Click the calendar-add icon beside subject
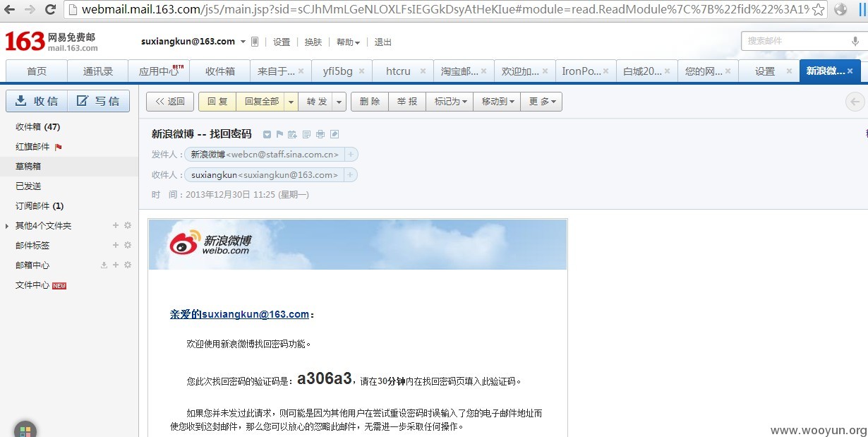The height and width of the screenshot is (437, 868). 292,134
